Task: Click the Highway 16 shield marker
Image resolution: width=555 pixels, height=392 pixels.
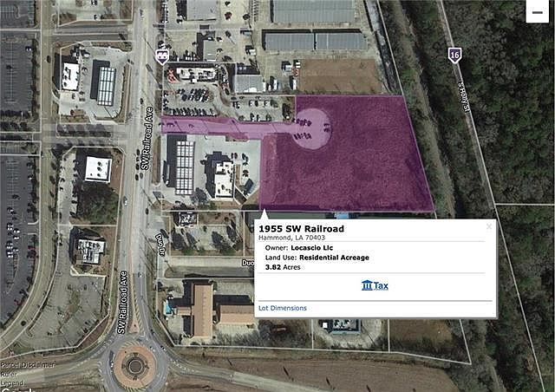Action: [x=454, y=56]
